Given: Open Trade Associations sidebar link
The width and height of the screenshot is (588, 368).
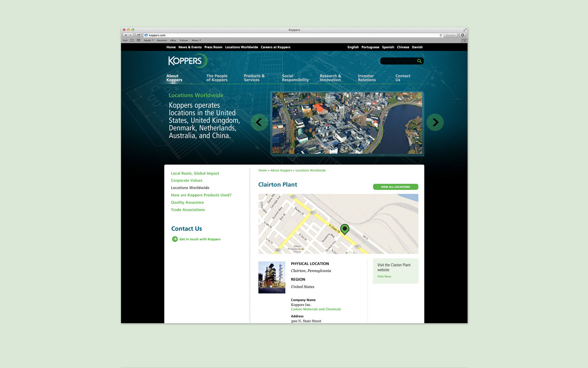Looking at the screenshot, I should point(188,210).
